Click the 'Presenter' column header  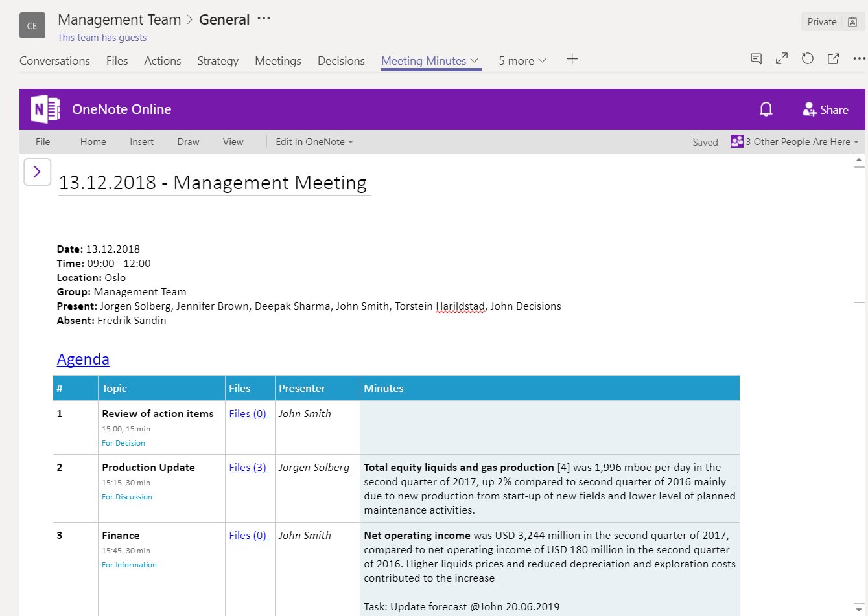(x=302, y=389)
